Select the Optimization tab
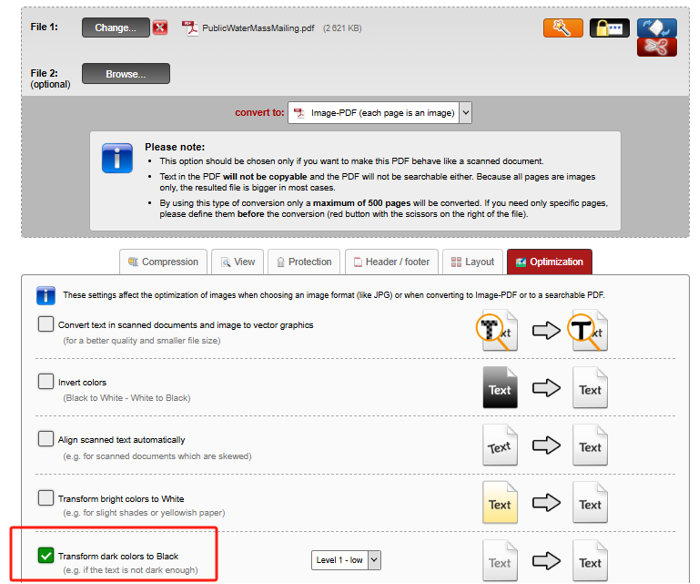 (x=550, y=262)
